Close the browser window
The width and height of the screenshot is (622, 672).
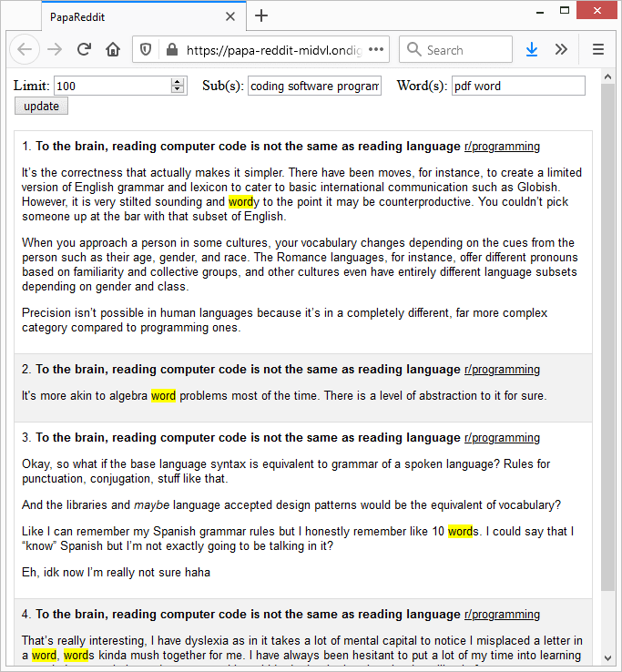[597, 11]
